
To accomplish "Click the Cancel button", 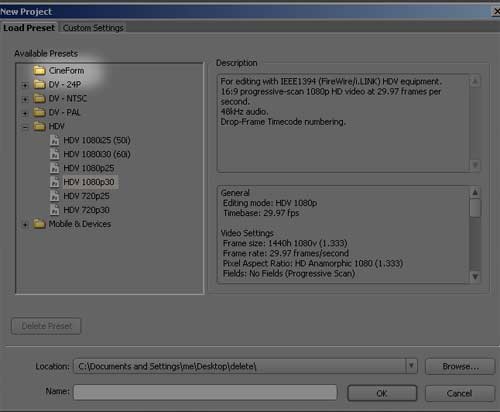I will pyautogui.click(x=460, y=393).
